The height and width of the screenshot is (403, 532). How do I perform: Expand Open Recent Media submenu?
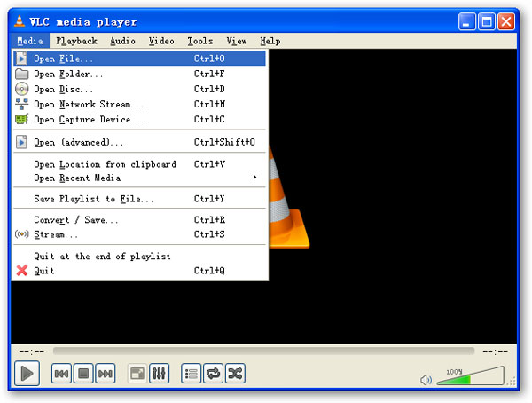(x=139, y=178)
